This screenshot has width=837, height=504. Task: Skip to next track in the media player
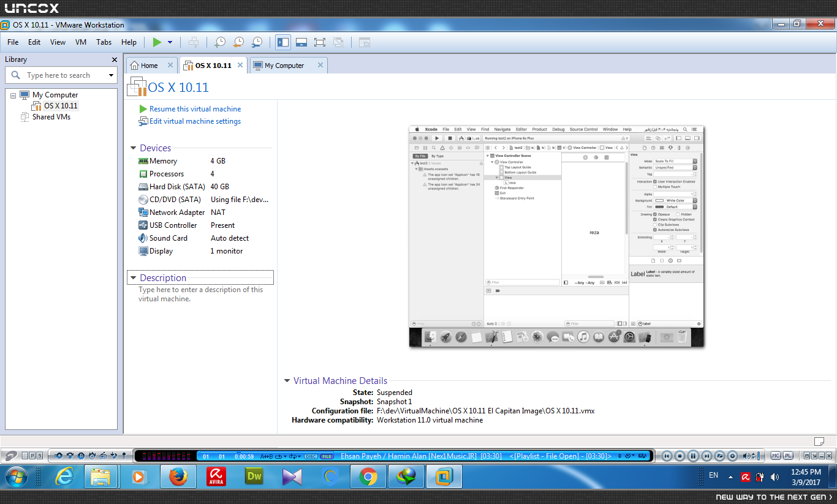[706, 456]
